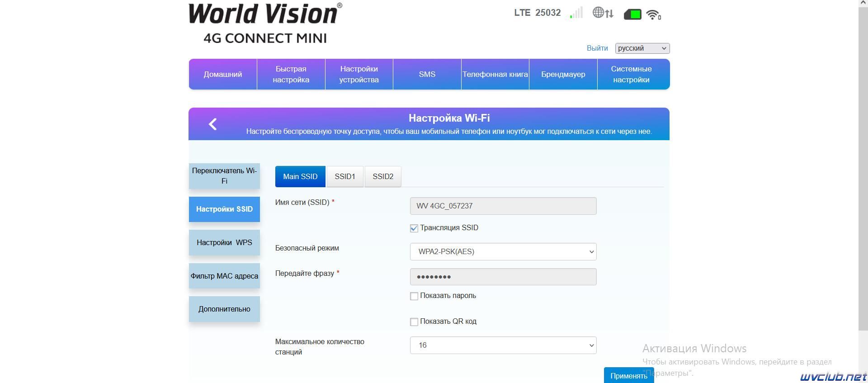Screen dimensions: 868x383
Task: Click the Максимальное количество станций label
Action: coord(320,347)
